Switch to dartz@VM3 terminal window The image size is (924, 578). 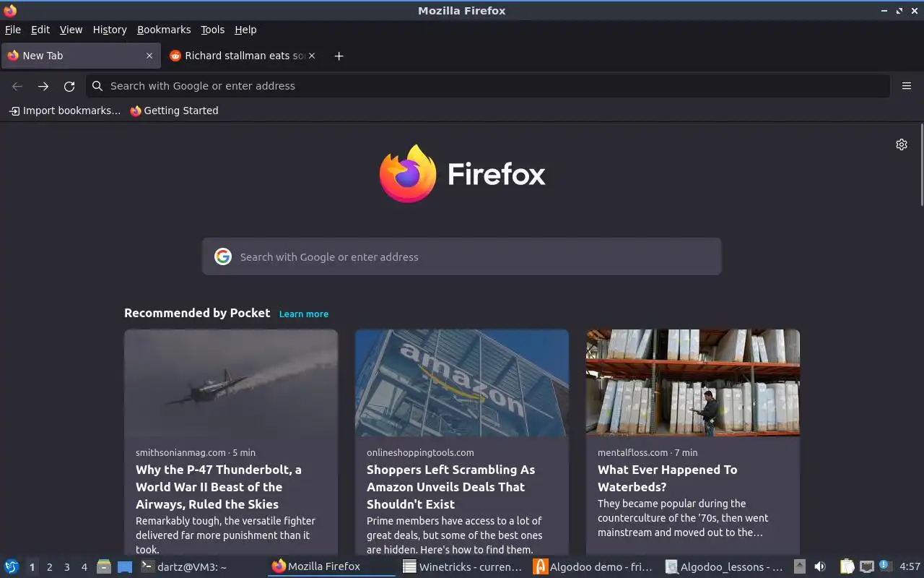(x=201, y=567)
